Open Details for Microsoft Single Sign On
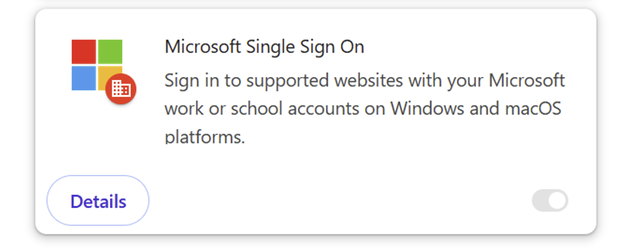This screenshot has width=644, height=250. pos(98,200)
